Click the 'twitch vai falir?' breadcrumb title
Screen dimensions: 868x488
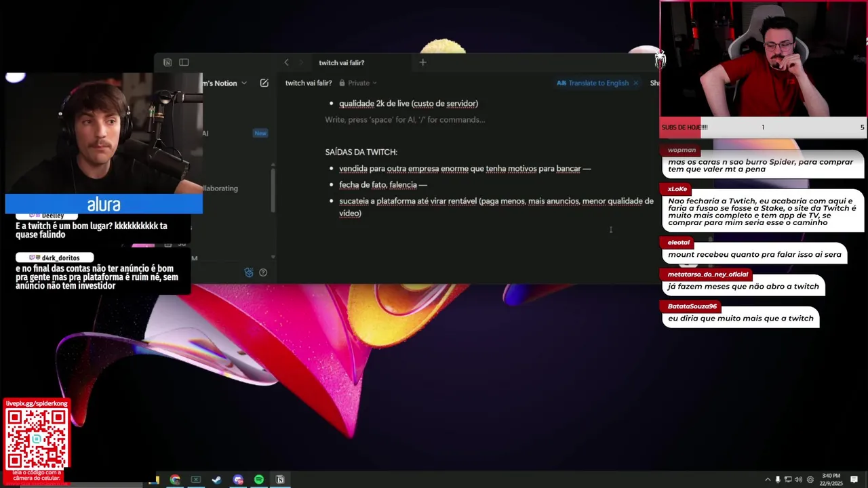[309, 83]
